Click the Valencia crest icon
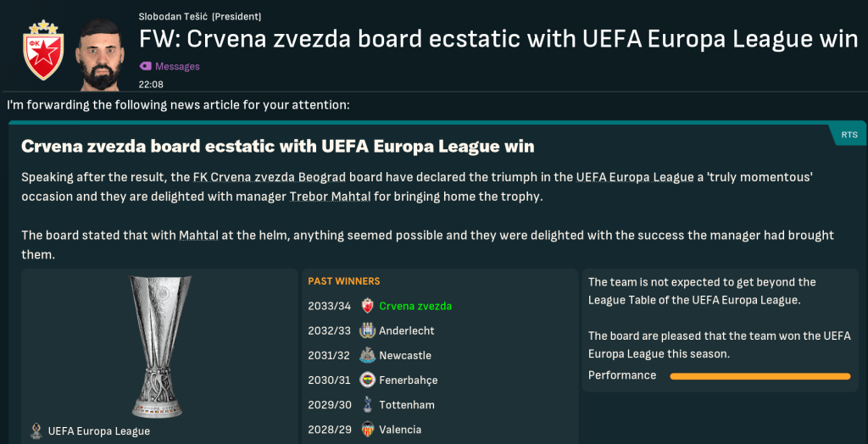 (x=367, y=429)
